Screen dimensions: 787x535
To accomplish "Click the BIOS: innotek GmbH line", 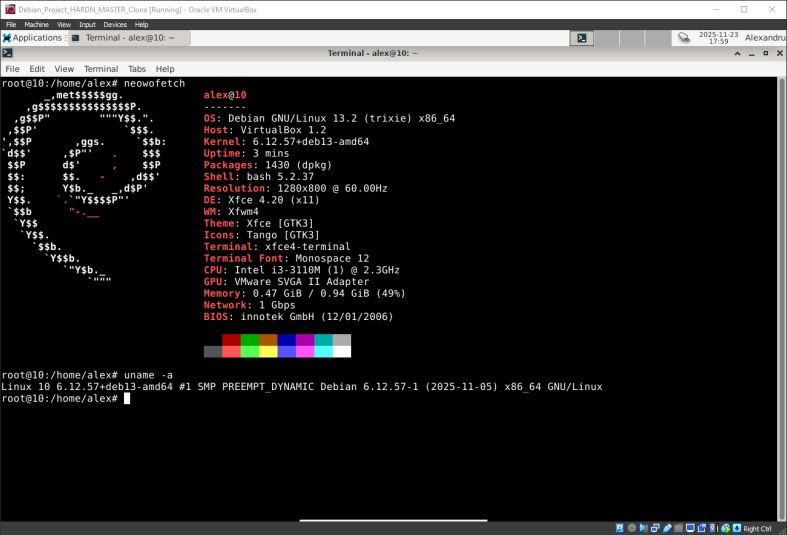I will (298, 317).
